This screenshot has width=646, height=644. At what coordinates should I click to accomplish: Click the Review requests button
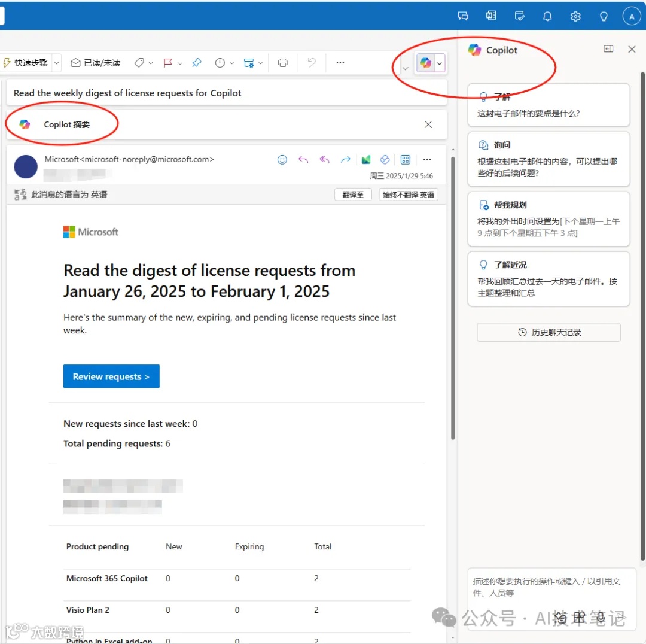pos(111,376)
